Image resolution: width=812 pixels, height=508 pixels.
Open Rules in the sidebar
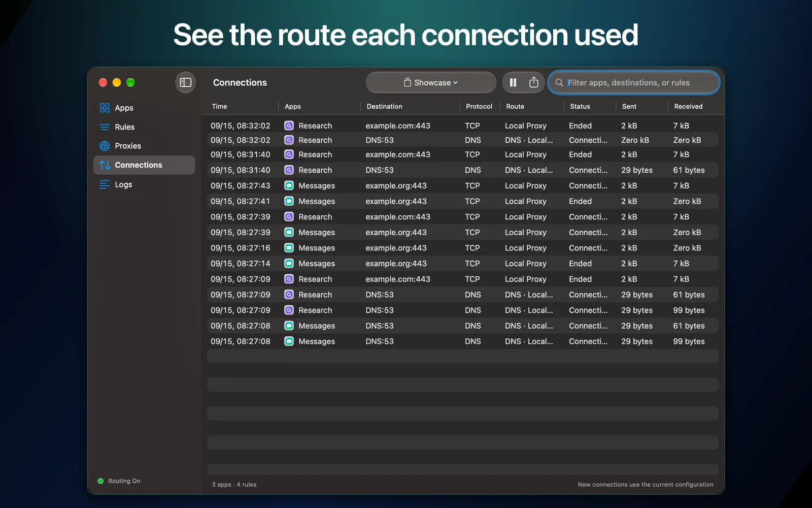coord(144,127)
